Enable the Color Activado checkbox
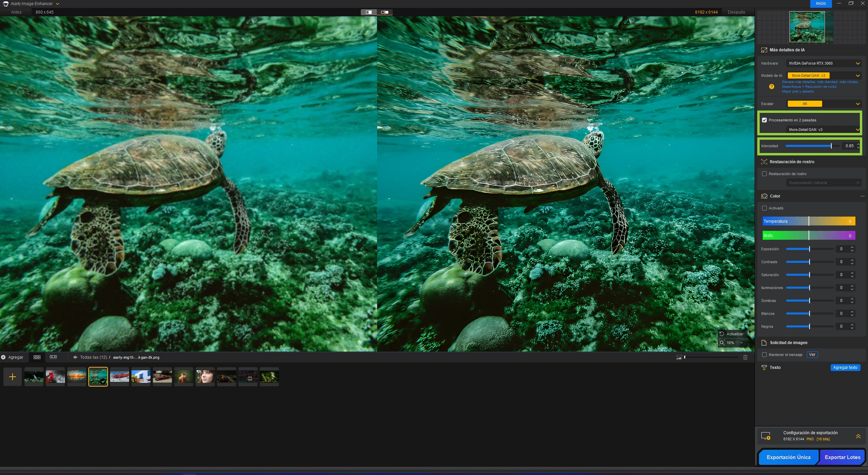Viewport: 868px width, 475px height. point(764,208)
